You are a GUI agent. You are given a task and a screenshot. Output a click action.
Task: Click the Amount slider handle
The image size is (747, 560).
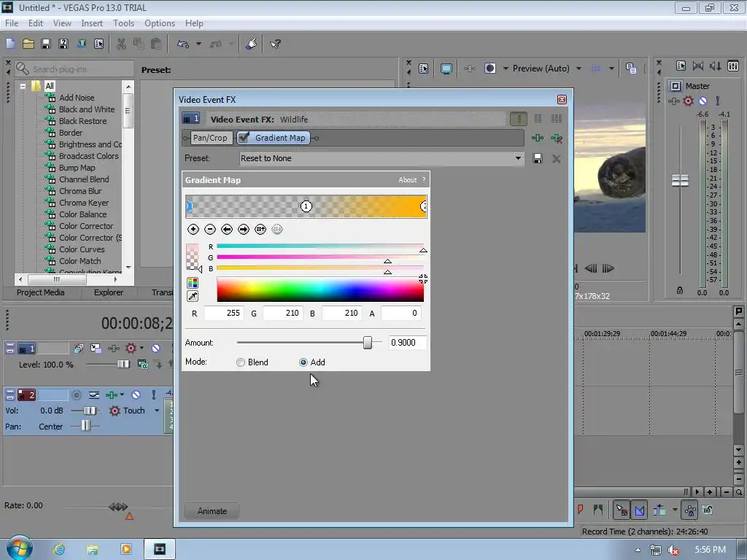(368, 343)
